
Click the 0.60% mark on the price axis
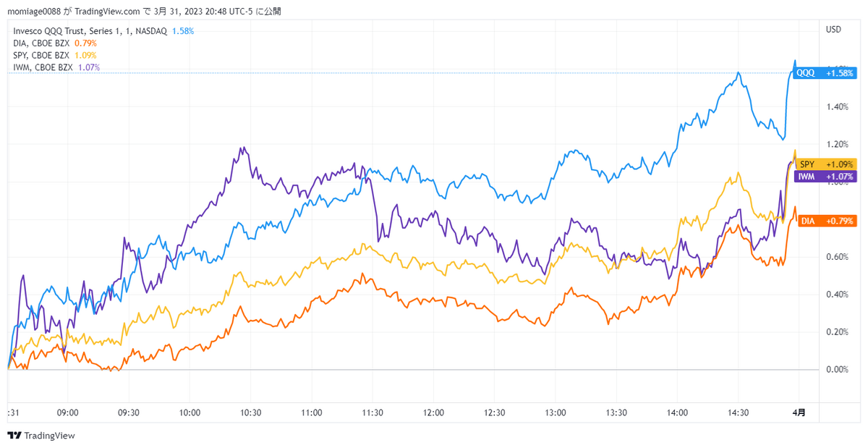(x=837, y=257)
